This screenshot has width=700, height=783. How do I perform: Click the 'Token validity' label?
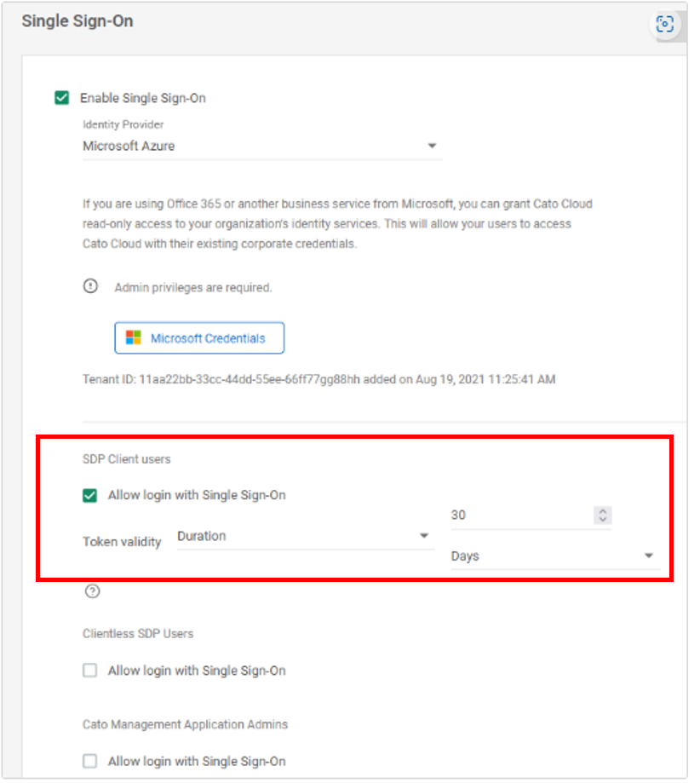click(x=122, y=542)
